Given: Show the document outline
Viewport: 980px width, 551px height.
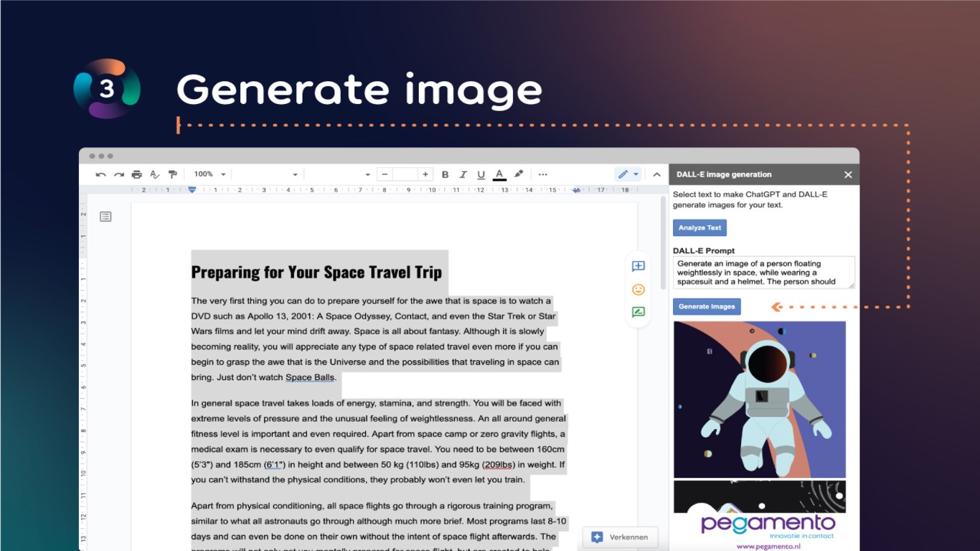Looking at the screenshot, I should [x=105, y=216].
